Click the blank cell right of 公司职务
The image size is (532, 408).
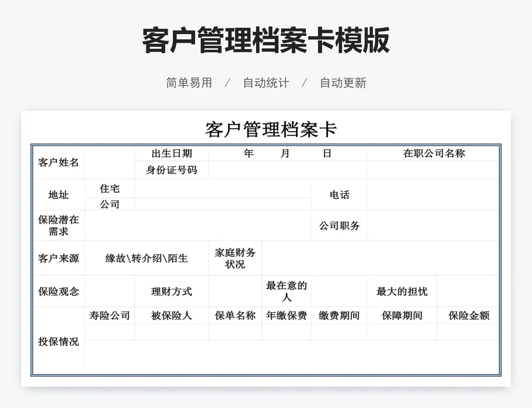pyautogui.click(x=434, y=226)
